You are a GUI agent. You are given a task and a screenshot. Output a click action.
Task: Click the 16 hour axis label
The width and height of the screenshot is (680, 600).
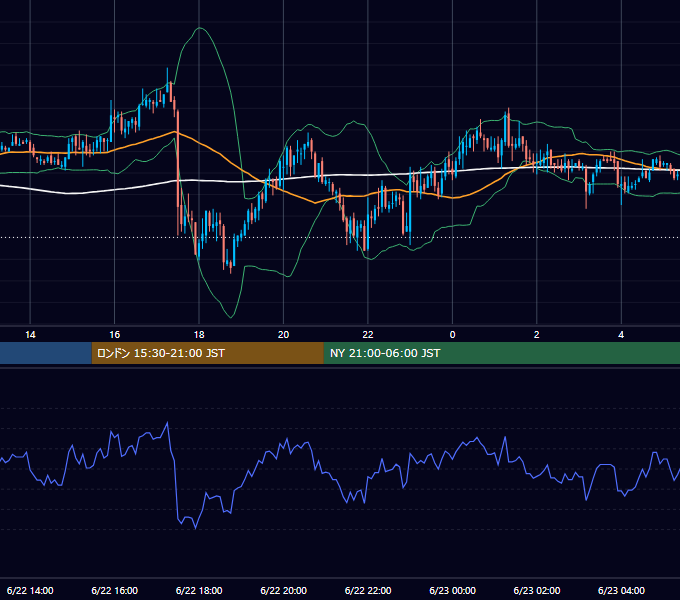tap(114, 335)
